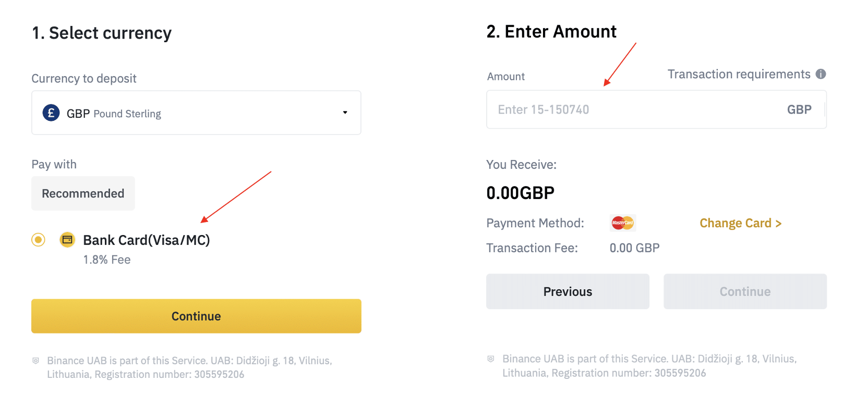
Task: Click the yellow bank card icon
Action: pyautogui.click(x=67, y=240)
